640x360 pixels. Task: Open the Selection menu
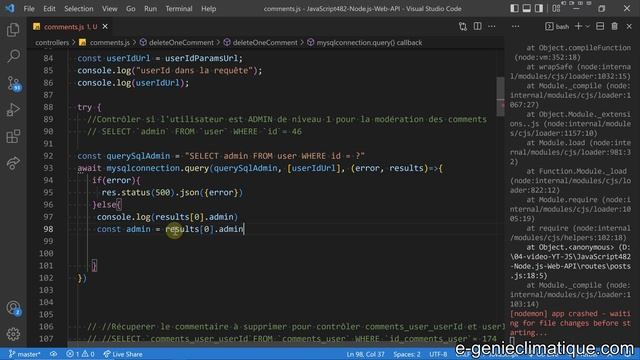79,9
